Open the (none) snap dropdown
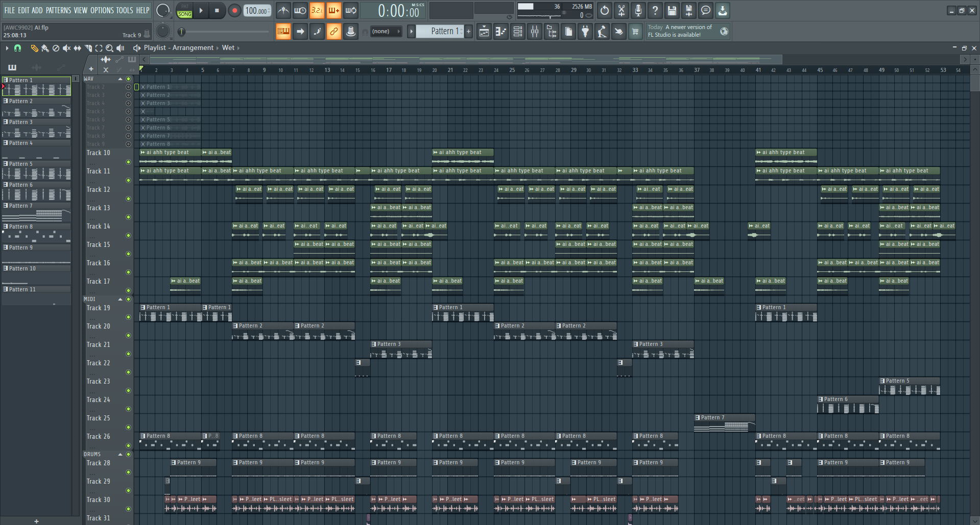980x525 pixels. (386, 32)
